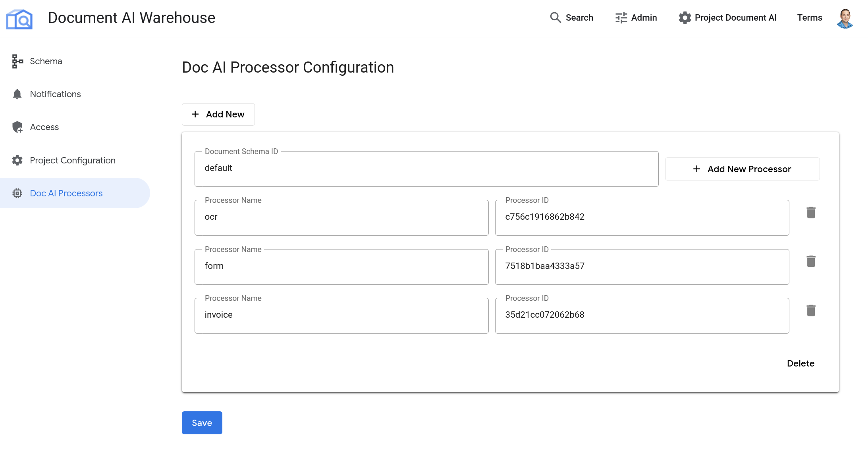This screenshot has height=449, width=868.
Task: Click the Project Configuration gear icon
Action: coord(17,160)
